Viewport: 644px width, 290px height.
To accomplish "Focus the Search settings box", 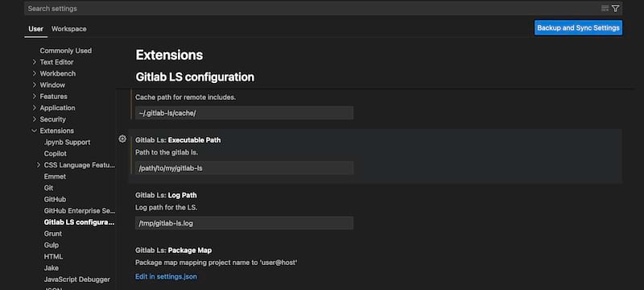I will pyautogui.click(x=312, y=8).
